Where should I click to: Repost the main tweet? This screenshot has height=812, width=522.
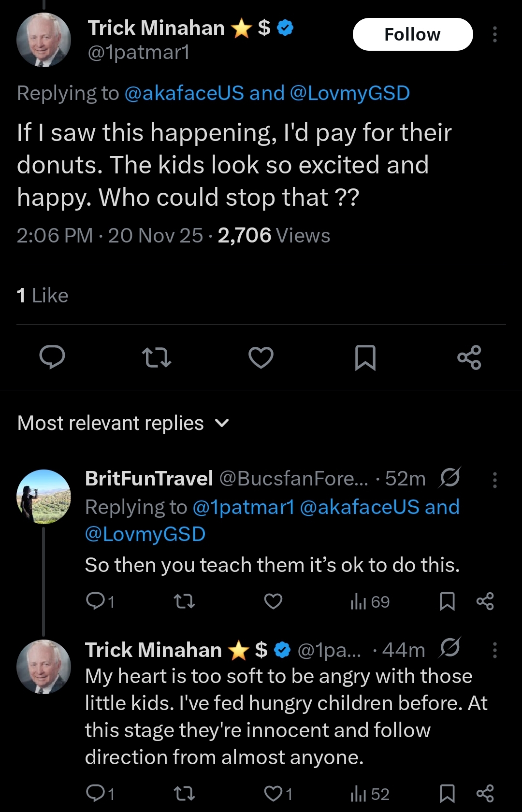click(x=157, y=357)
